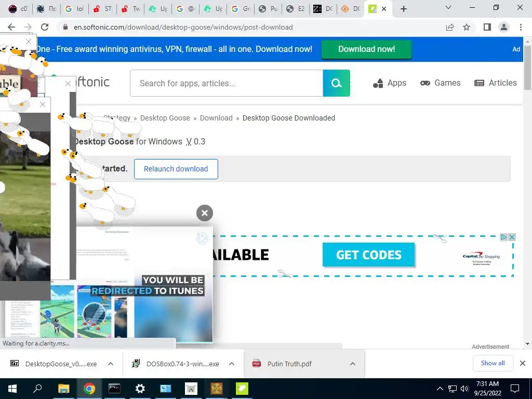This screenshot has height=399, width=532.
Task: Open the browser side panel
Action: pyautogui.click(x=487, y=27)
